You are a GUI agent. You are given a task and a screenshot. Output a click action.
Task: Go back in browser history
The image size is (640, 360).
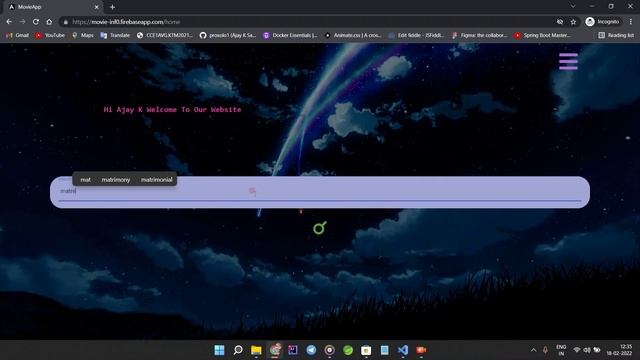(x=9, y=22)
